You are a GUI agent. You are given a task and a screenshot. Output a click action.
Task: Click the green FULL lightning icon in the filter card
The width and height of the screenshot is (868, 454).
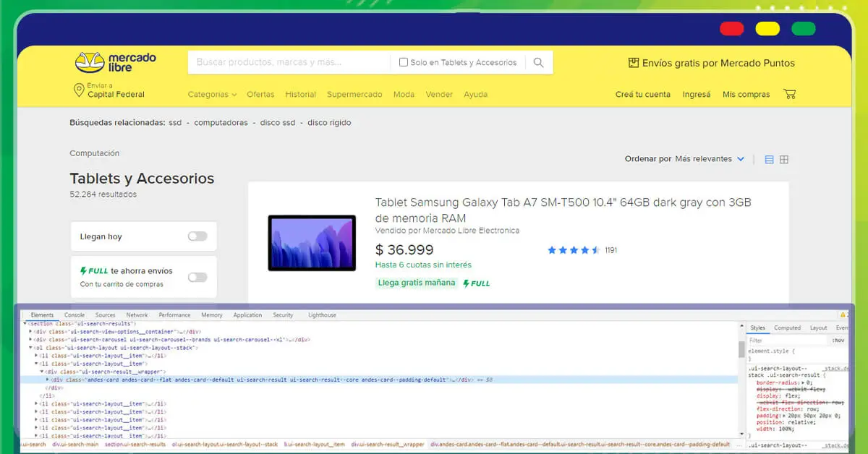point(83,271)
